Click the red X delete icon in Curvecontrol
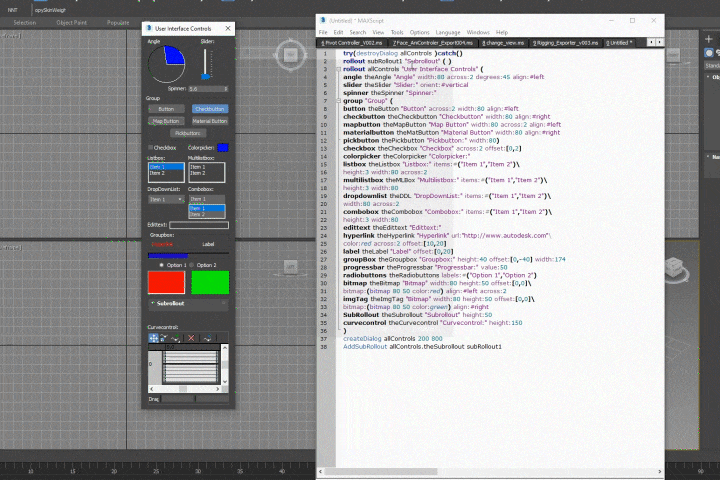Image resolution: width=720 pixels, height=480 pixels. [191, 338]
